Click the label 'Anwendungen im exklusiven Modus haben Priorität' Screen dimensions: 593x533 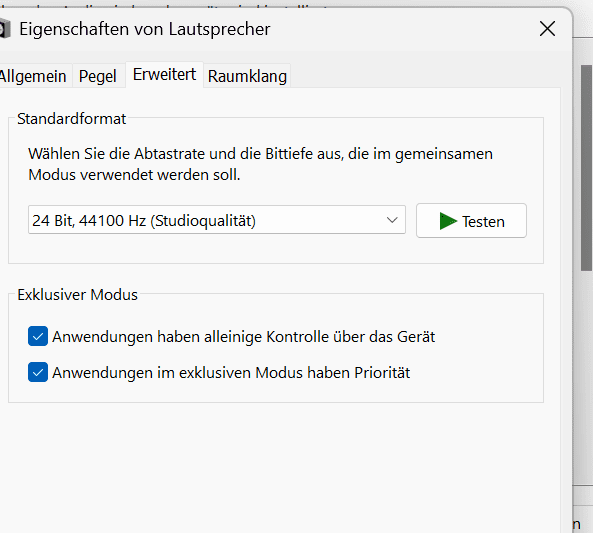(x=231, y=373)
